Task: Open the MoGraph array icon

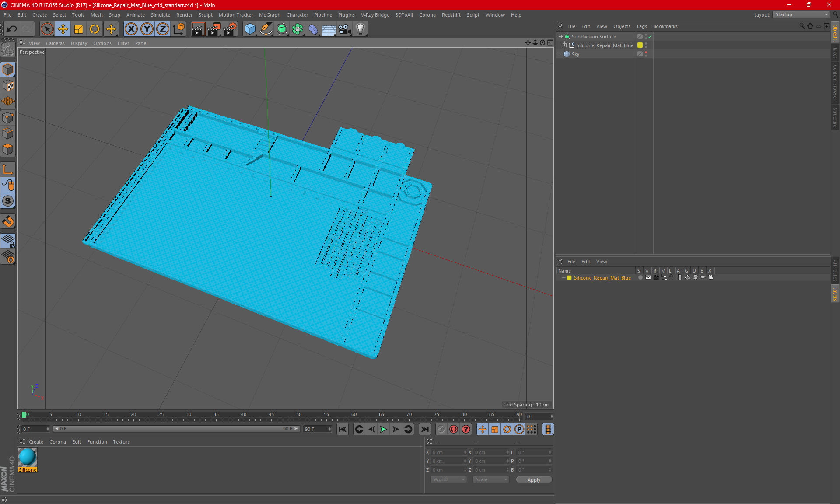Action: tap(297, 29)
